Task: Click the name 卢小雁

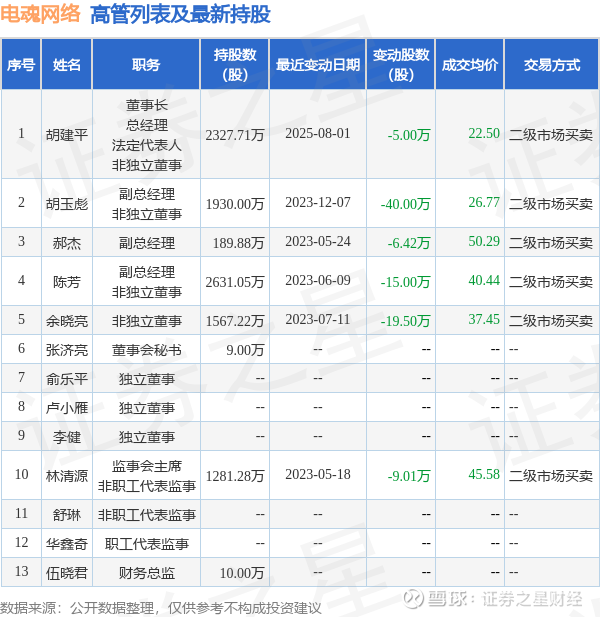Action: 67,408
